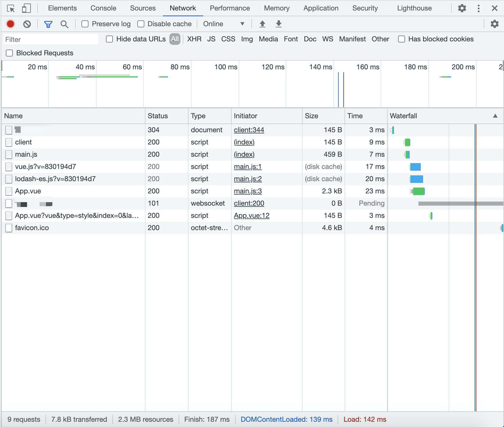Image resolution: width=504 pixels, height=427 pixels.
Task: Open the Lighthouse tab
Action: [x=414, y=8]
